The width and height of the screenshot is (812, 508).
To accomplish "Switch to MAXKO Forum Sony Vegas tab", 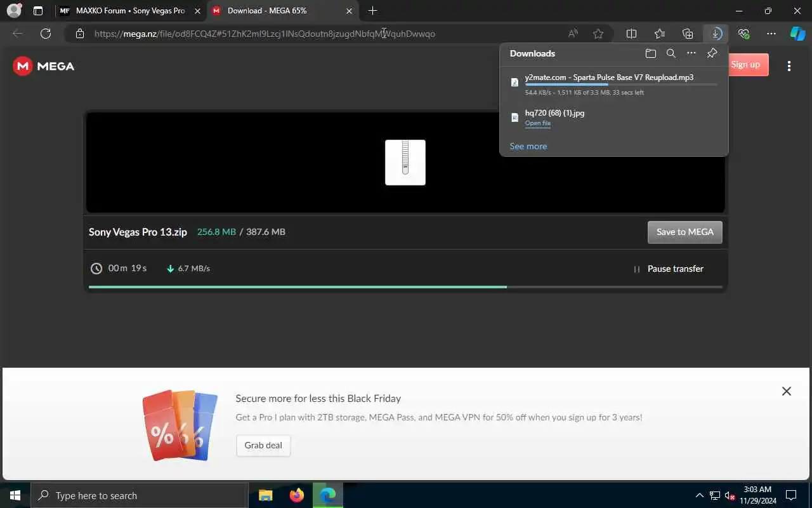I will point(130,11).
